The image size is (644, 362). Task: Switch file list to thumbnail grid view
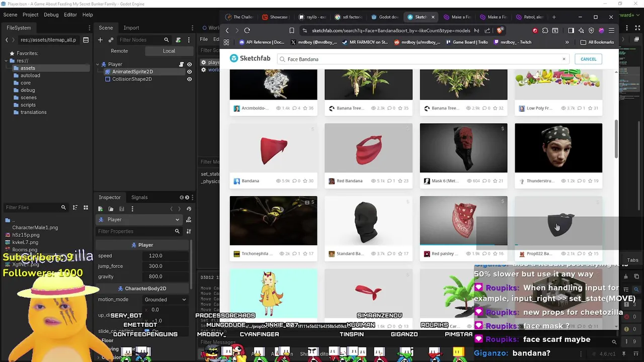86,207
